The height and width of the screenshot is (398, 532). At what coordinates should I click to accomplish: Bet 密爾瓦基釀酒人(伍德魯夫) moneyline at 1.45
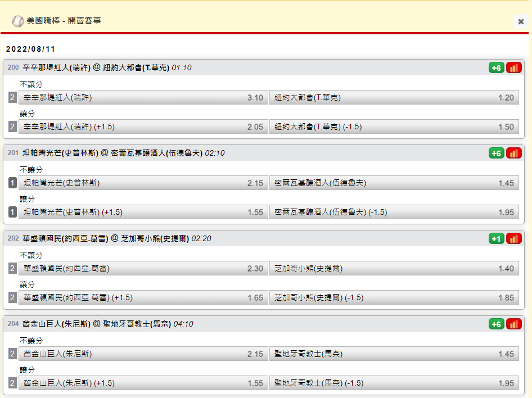pyautogui.click(x=394, y=183)
